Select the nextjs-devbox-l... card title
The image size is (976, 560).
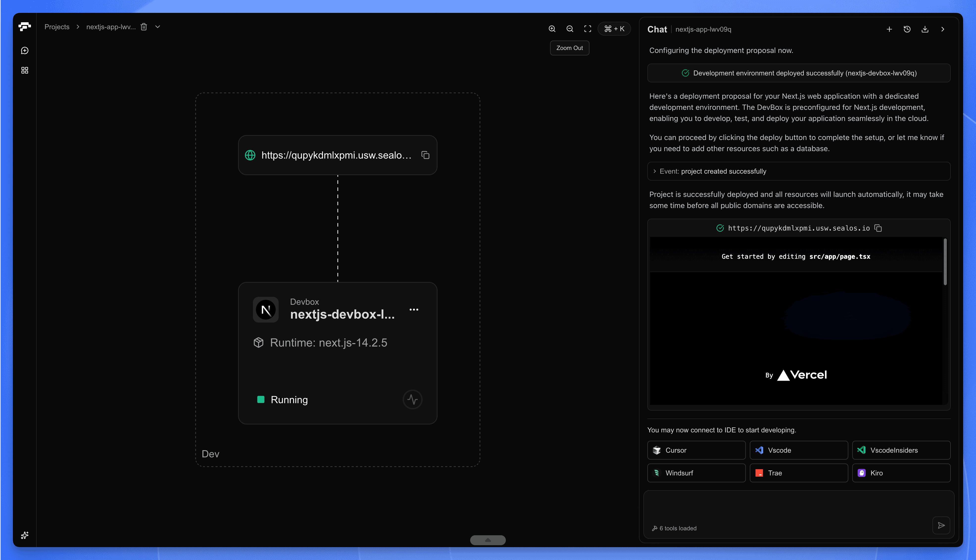[x=342, y=314]
